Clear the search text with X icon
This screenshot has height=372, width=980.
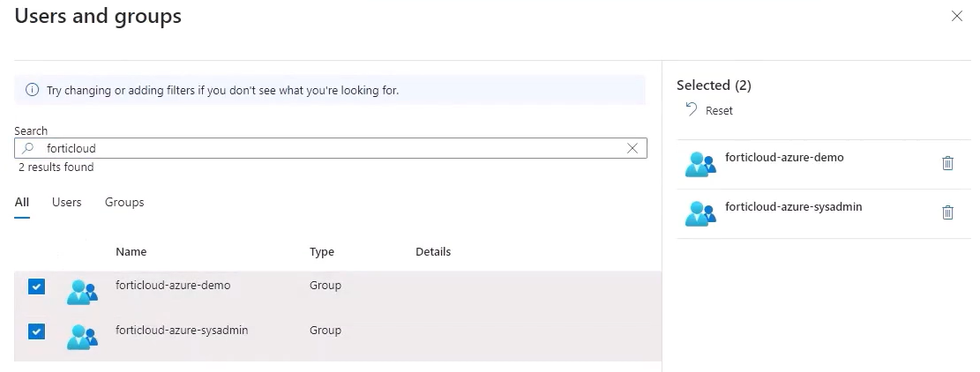[632, 148]
